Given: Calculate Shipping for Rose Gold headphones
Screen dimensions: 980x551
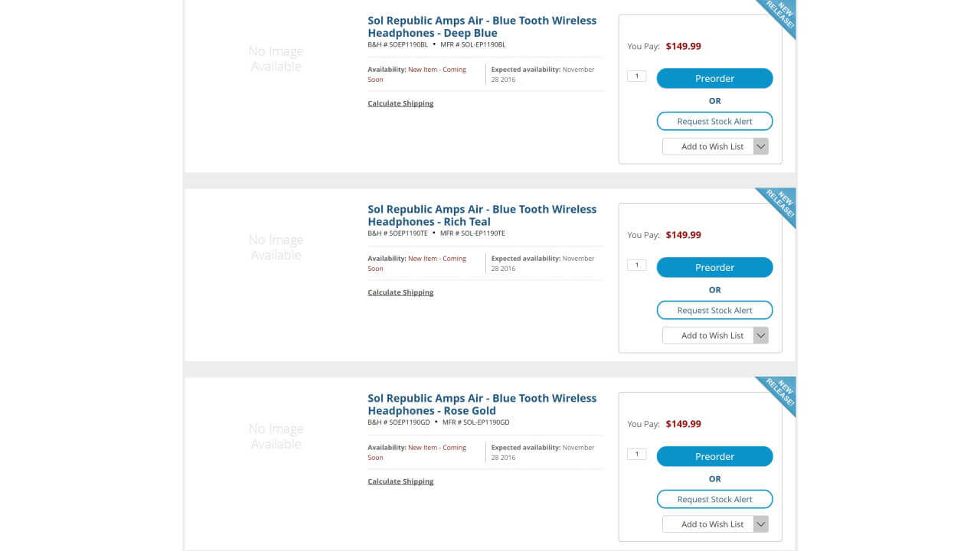Looking at the screenshot, I should click(x=400, y=482).
